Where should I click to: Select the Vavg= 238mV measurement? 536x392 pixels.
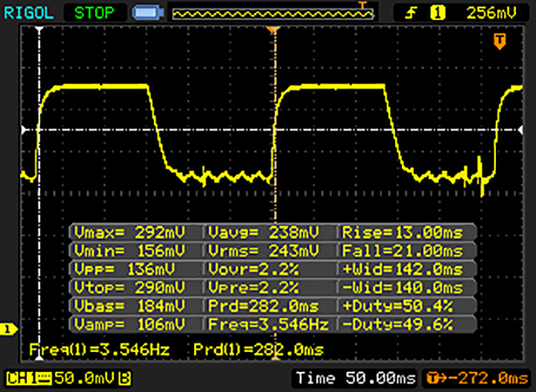264,233
